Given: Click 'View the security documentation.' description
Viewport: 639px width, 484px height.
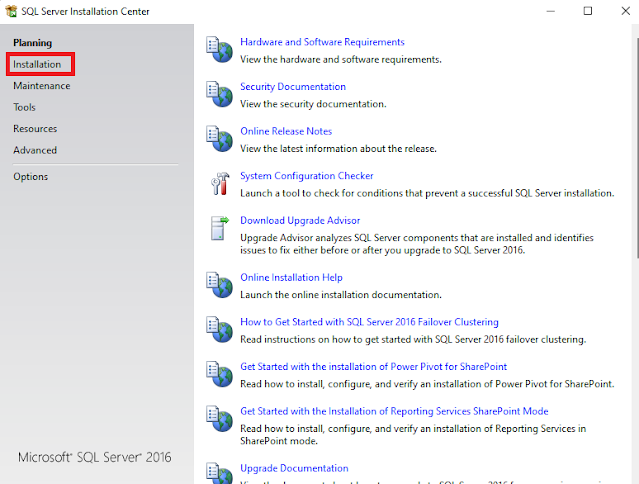Looking at the screenshot, I should [313, 104].
